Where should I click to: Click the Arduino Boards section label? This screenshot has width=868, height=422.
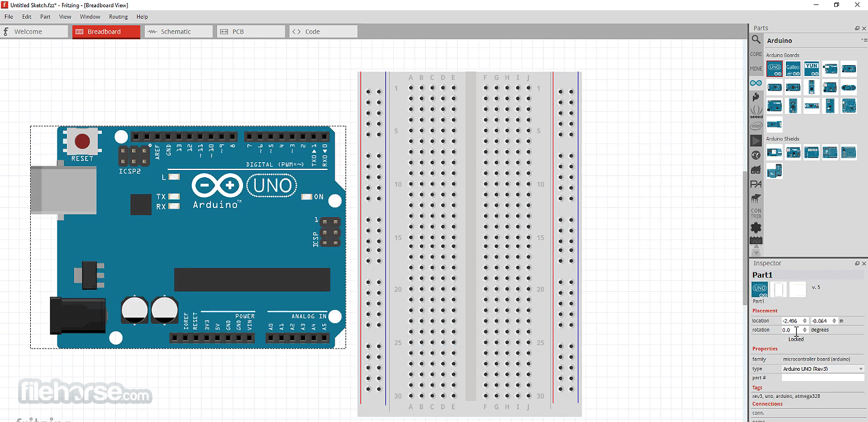coord(782,55)
